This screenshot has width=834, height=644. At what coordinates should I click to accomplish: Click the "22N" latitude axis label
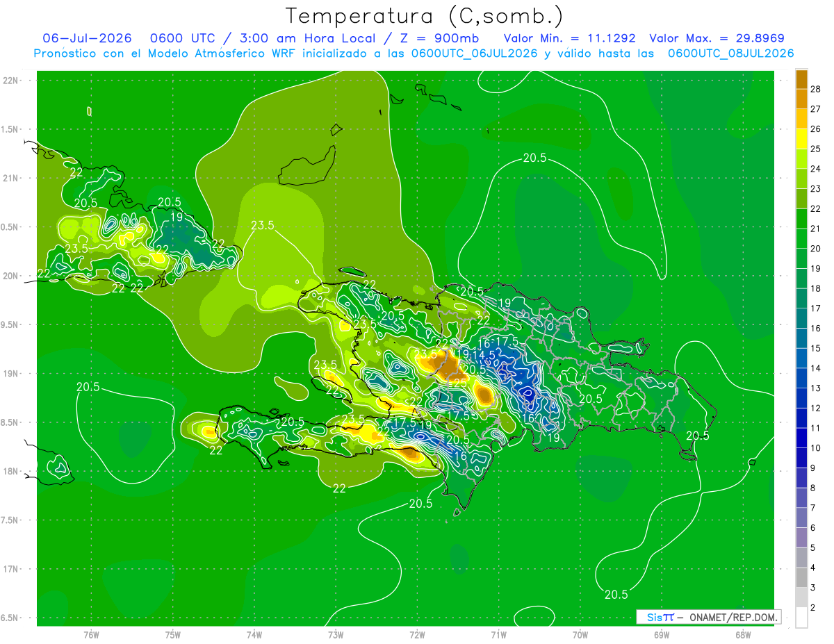[x=11, y=80]
